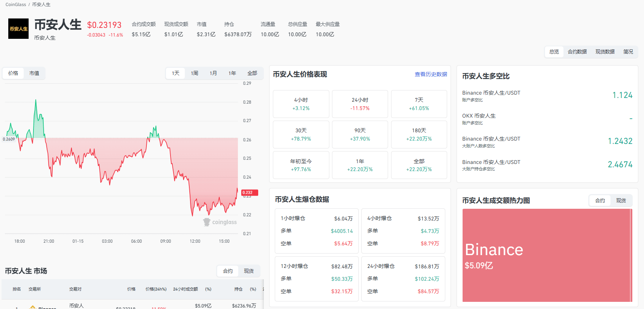Screen dimensions: 644x309
Task: Sort the market table by 排名
Action: click(17, 289)
